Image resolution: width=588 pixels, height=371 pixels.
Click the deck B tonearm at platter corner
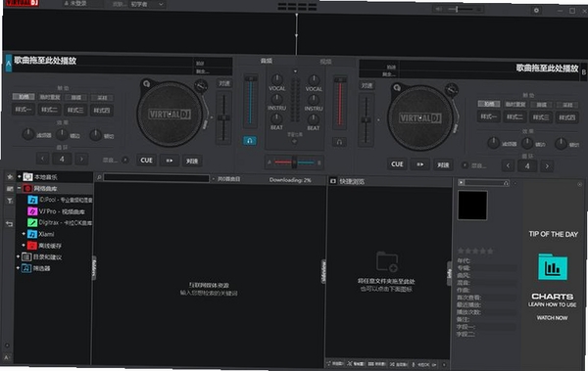point(453,90)
